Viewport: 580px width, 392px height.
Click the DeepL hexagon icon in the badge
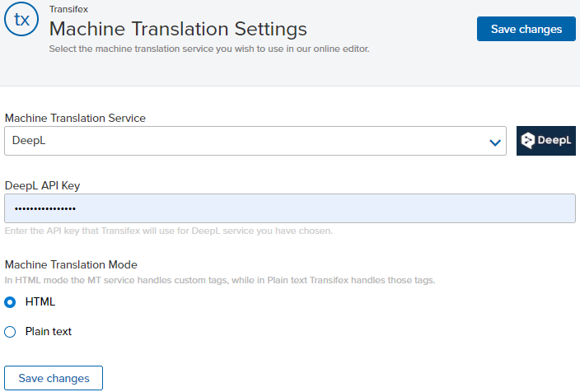[x=528, y=141]
